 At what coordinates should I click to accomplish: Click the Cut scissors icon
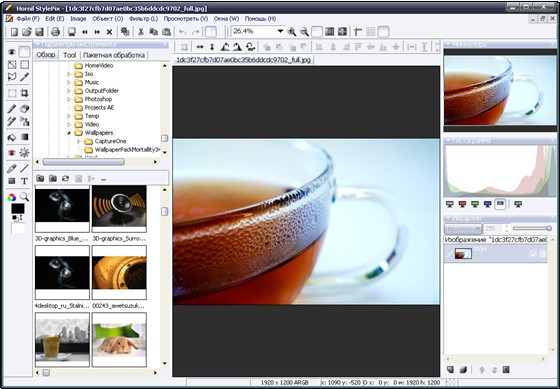click(141, 32)
